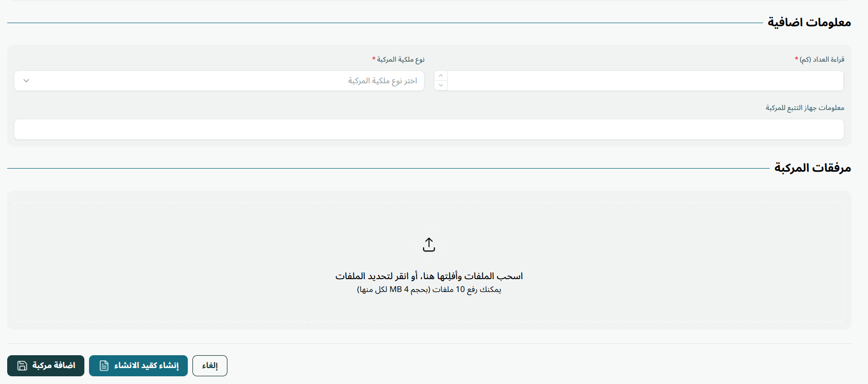Screen dimensions: 868x384
Task: Increase the odometer reading with the up arrow
Action: click(441, 76)
